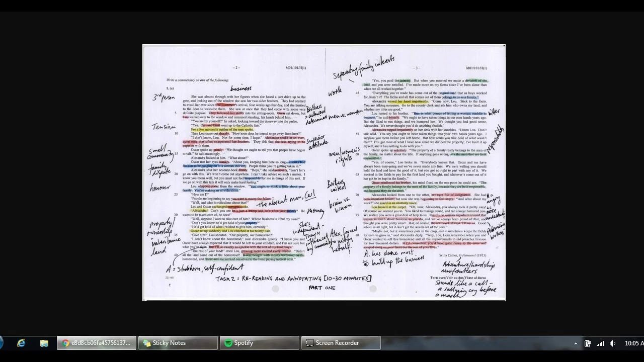The image size is (644, 362).
Task: Click 'Write a commentary on one of the following' line
Action: pos(198,80)
